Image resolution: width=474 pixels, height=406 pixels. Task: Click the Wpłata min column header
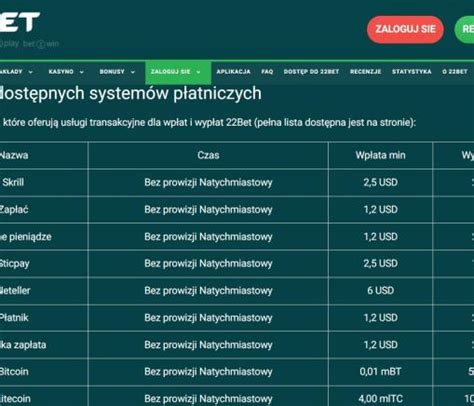[380, 155]
